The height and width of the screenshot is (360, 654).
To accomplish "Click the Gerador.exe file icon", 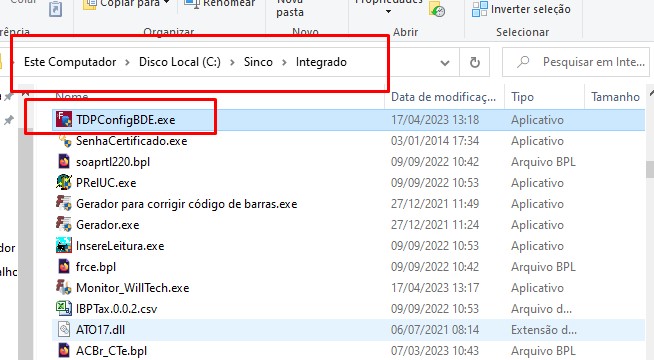I will pos(64,224).
